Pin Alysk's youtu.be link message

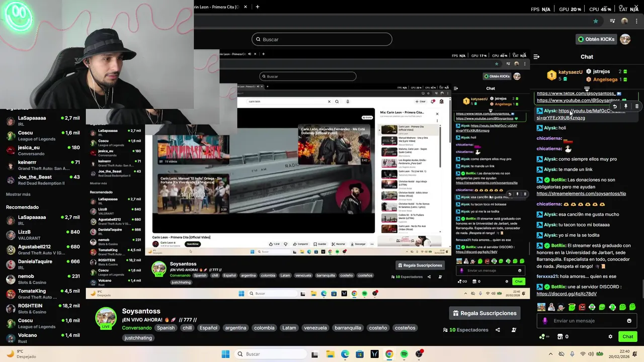coord(626,107)
